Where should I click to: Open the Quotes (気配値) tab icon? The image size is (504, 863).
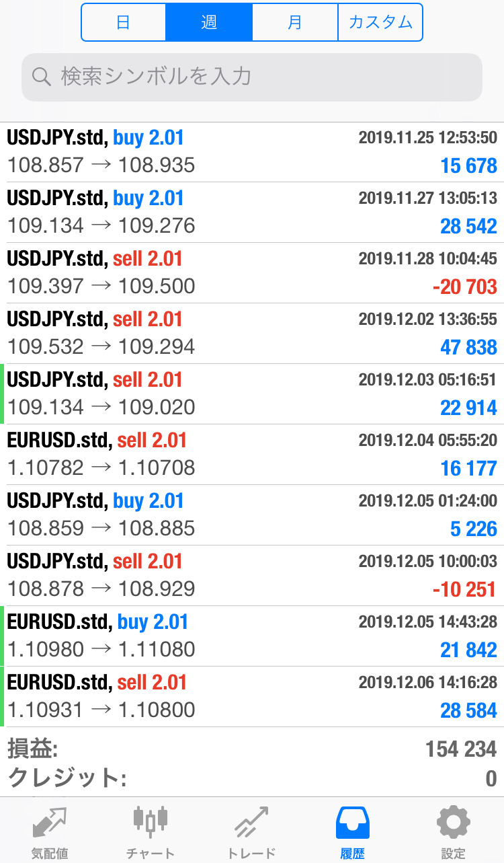pos(50,823)
